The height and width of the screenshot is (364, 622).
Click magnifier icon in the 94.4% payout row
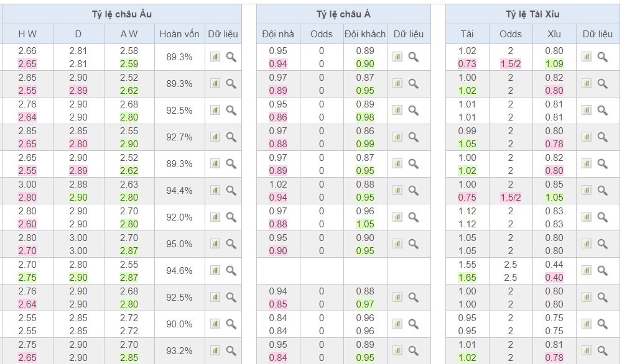231,190
